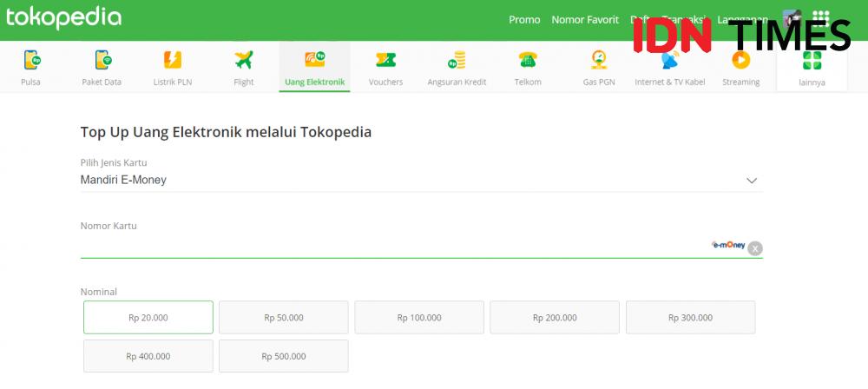This screenshot has width=868, height=389.
Task: Click the Angsuran Kredit label text
Action: coord(457,82)
